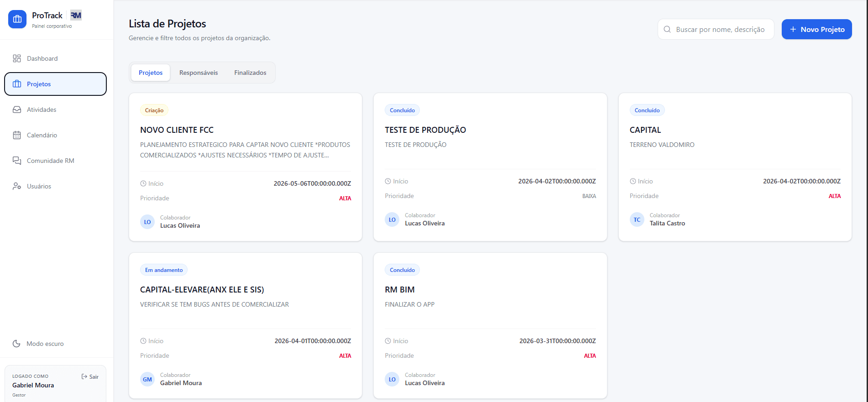The image size is (868, 402).
Task: Click the search magnifier icon
Action: 667,29
